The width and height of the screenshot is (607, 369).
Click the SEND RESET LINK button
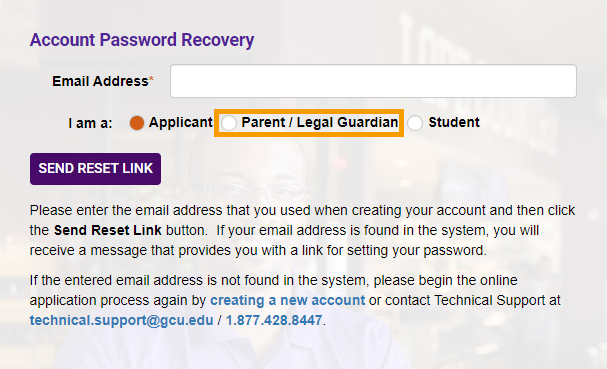[96, 169]
